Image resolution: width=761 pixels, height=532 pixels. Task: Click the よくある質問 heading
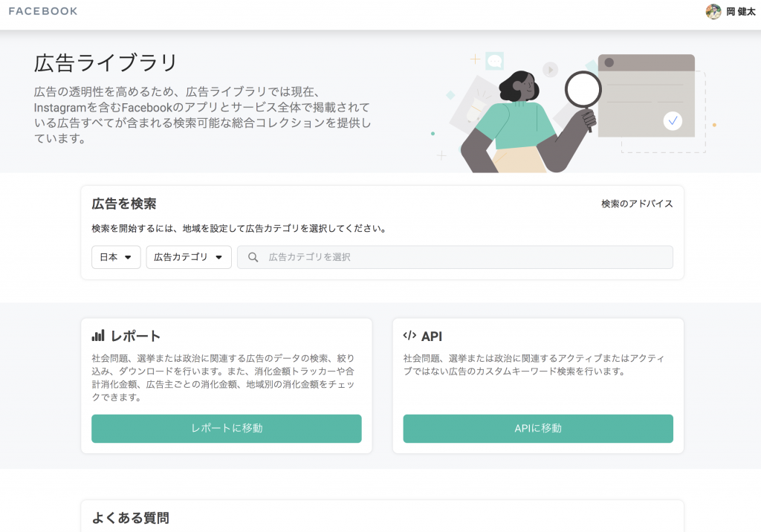[x=130, y=518]
